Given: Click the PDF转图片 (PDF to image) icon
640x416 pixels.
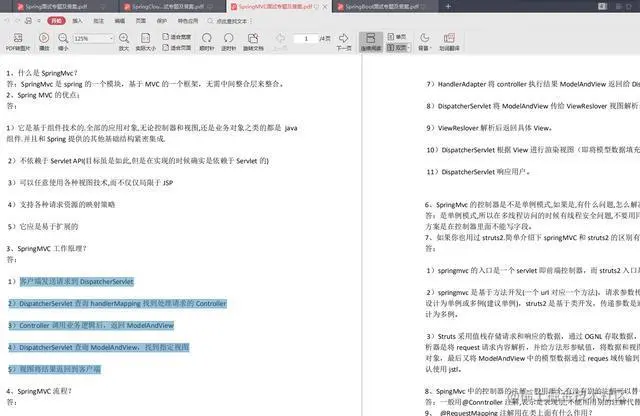Looking at the screenshot, I should pyautogui.click(x=18, y=42).
